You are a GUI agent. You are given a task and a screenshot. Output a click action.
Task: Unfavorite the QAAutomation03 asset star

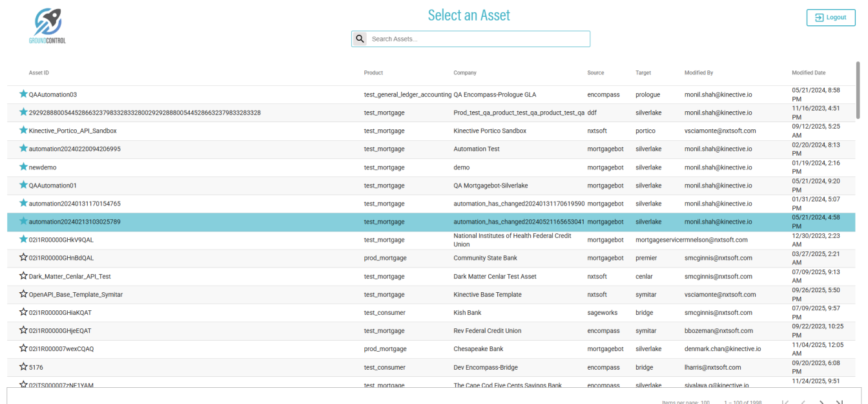(23, 94)
